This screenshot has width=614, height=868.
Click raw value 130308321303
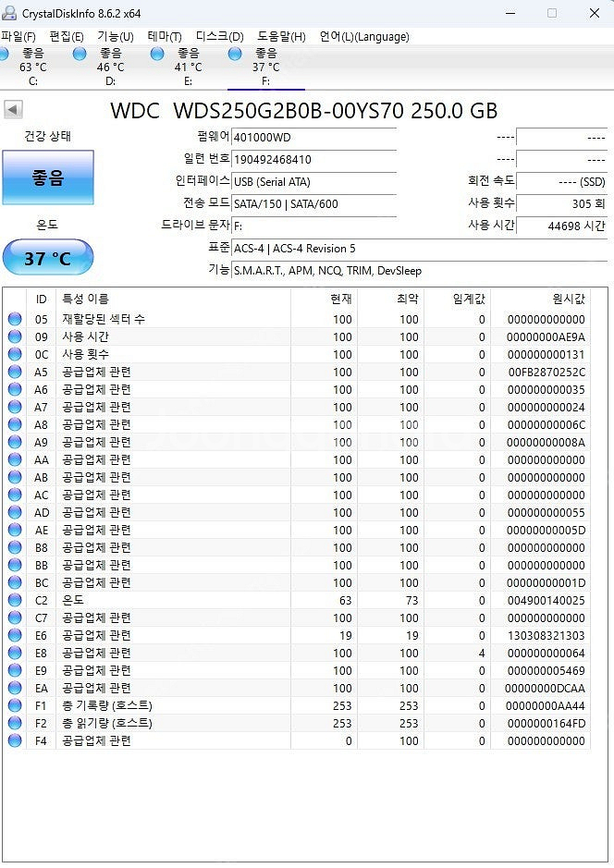click(546, 635)
